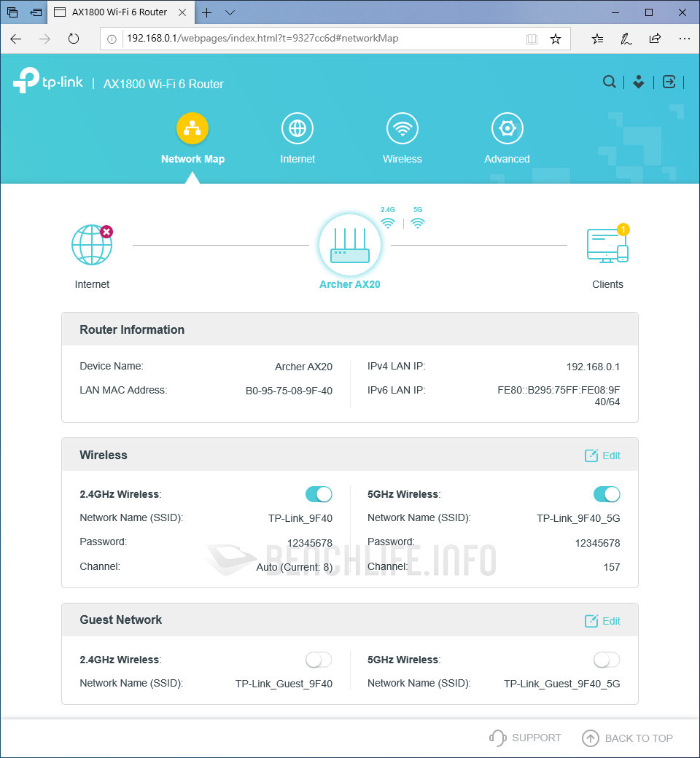Close the AX1800 Wi-Fi 6 Router tab
This screenshot has width=700, height=758.
point(182,12)
